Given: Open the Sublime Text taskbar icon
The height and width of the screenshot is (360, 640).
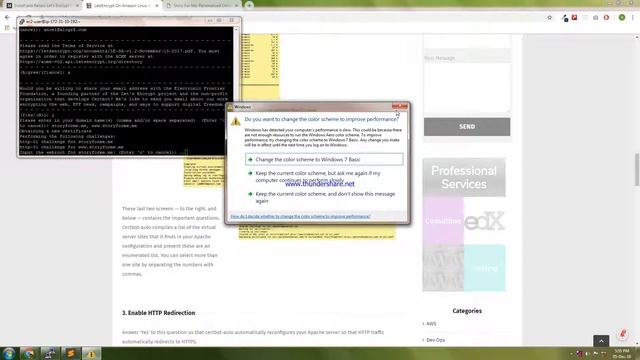Looking at the screenshot, I should tap(71, 353).
